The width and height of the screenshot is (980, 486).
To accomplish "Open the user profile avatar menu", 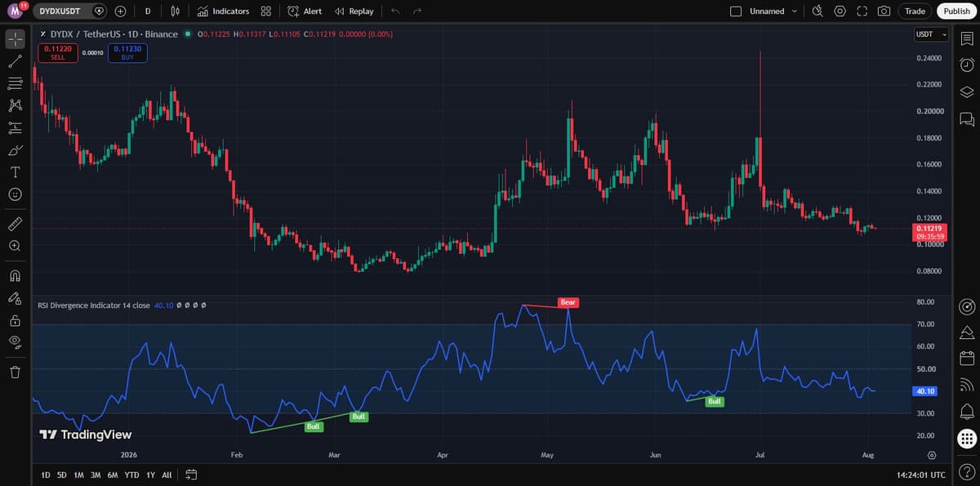I will pyautogui.click(x=16, y=11).
